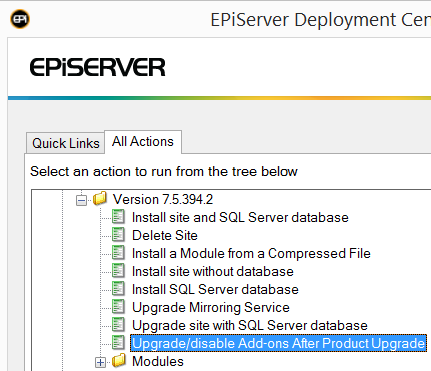The image size is (431, 371).
Task: Click the Version 7.5.394.2 folder icon
Action: (x=100, y=199)
